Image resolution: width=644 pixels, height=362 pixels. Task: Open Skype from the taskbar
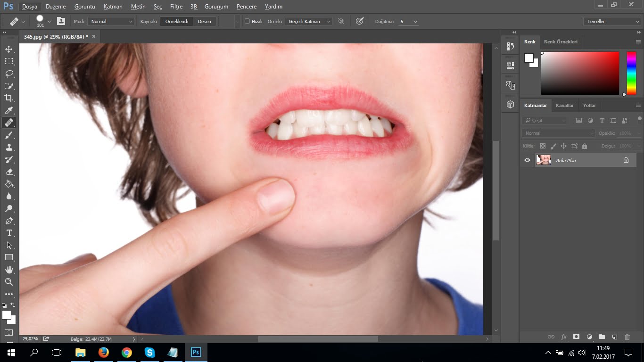tap(149, 352)
